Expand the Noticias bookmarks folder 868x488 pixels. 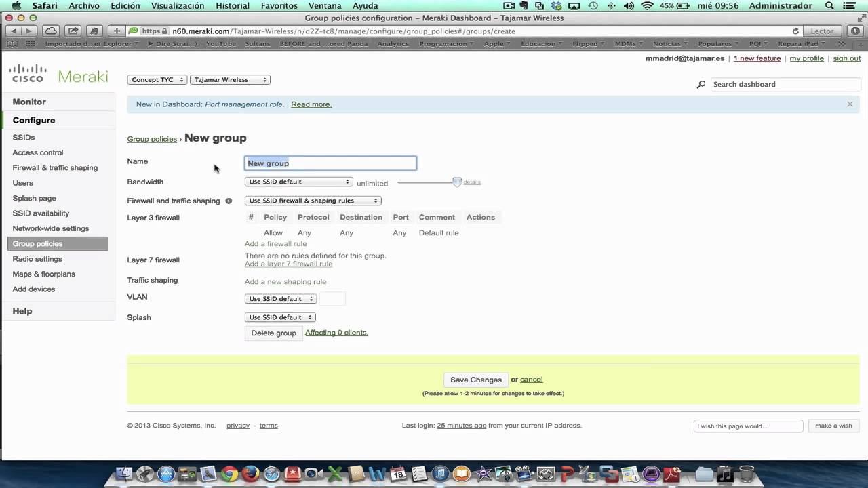[670, 43]
